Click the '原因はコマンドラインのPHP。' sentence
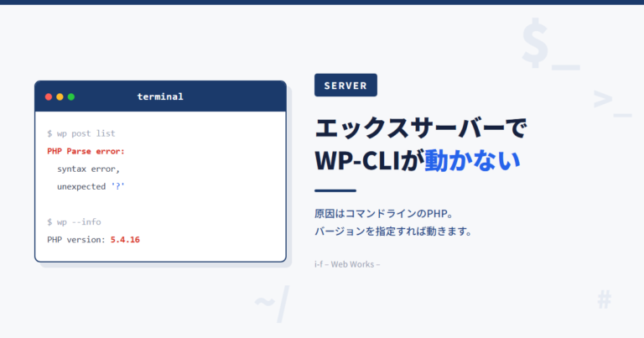Image resolution: width=644 pixels, height=338 pixels. (x=383, y=214)
